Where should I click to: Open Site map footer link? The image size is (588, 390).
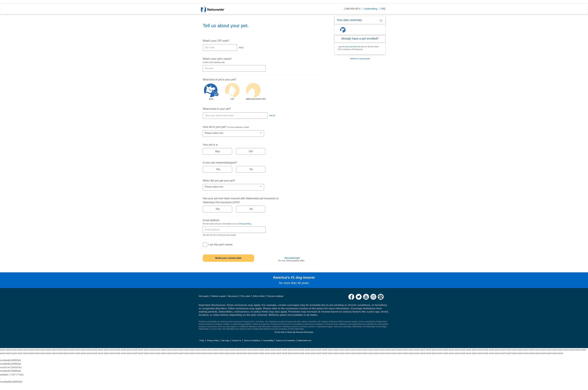pyautogui.click(x=225, y=341)
